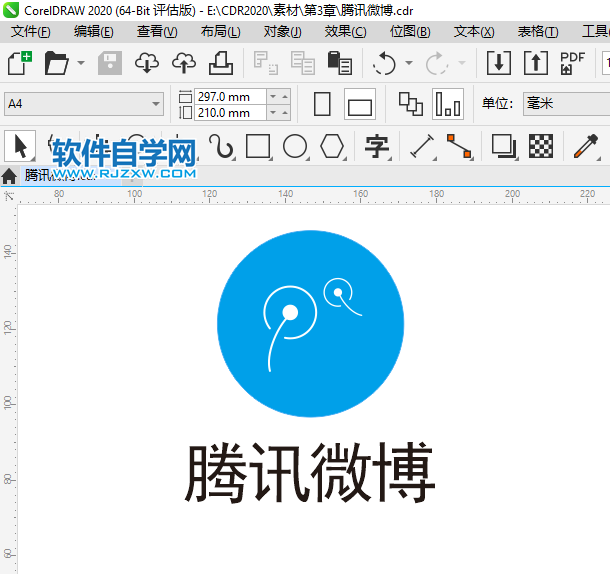Select the Color Eyedropper tool

click(586, 146)
